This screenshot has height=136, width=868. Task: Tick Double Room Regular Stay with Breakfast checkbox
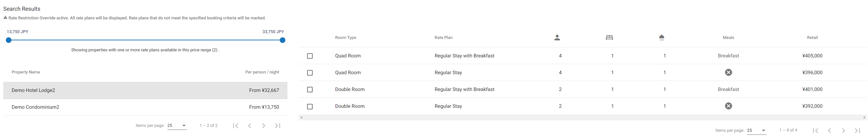pyautogui.click(x=310, y=90)
